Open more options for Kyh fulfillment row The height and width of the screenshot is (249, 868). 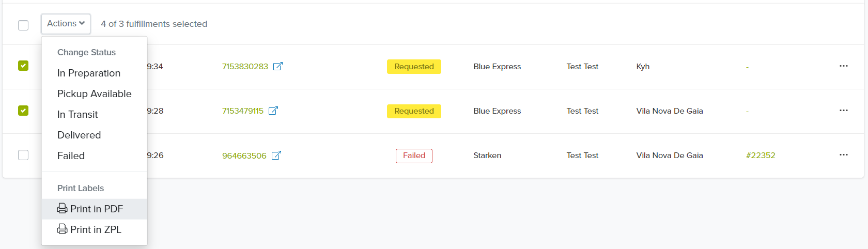[x=844, y=66]
